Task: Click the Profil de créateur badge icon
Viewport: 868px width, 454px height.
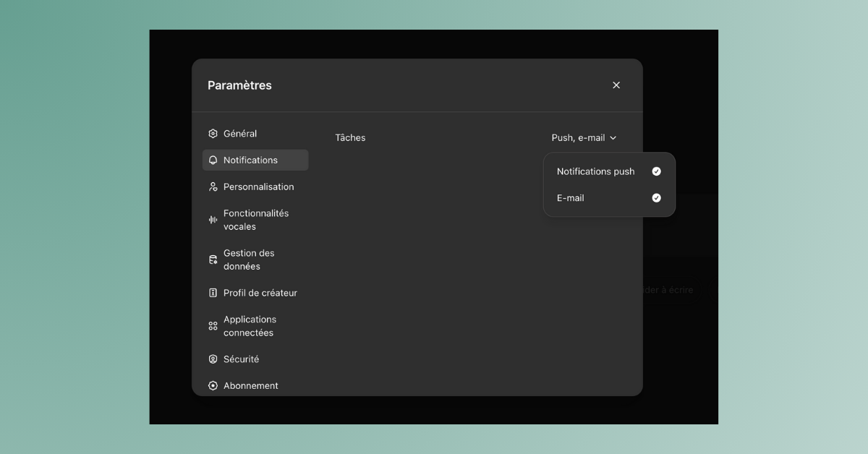Action: (x=213, y=293)
